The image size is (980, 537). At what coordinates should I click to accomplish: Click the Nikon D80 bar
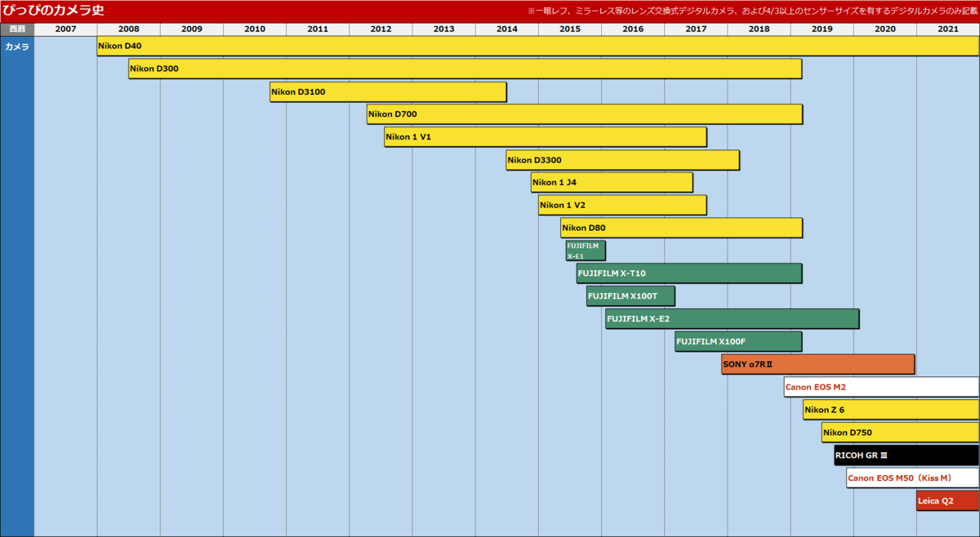[x=682, y=228]
